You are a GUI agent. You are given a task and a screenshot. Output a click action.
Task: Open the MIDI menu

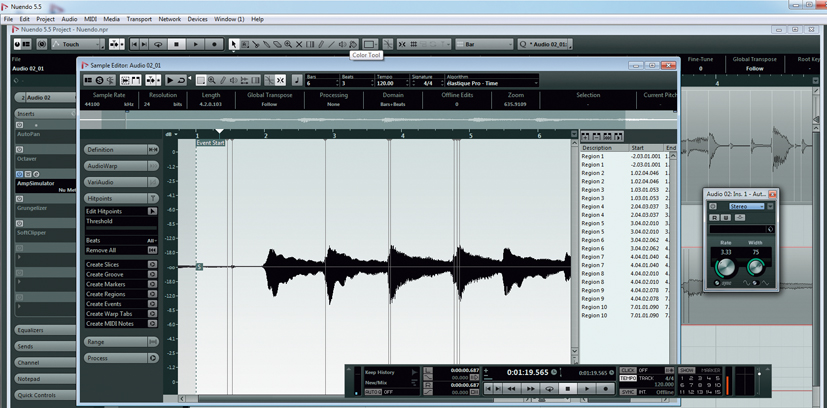pyautogui.click(x=90, y=19)
